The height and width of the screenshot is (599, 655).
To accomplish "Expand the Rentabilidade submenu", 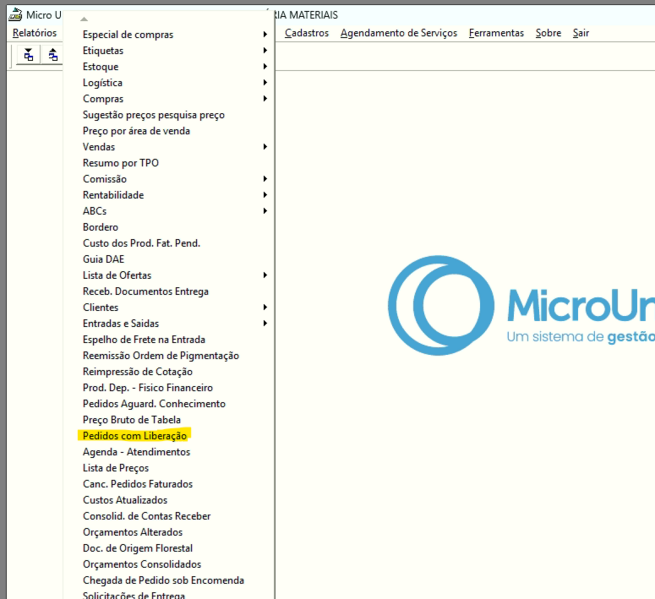I will [x=169, y=195].
